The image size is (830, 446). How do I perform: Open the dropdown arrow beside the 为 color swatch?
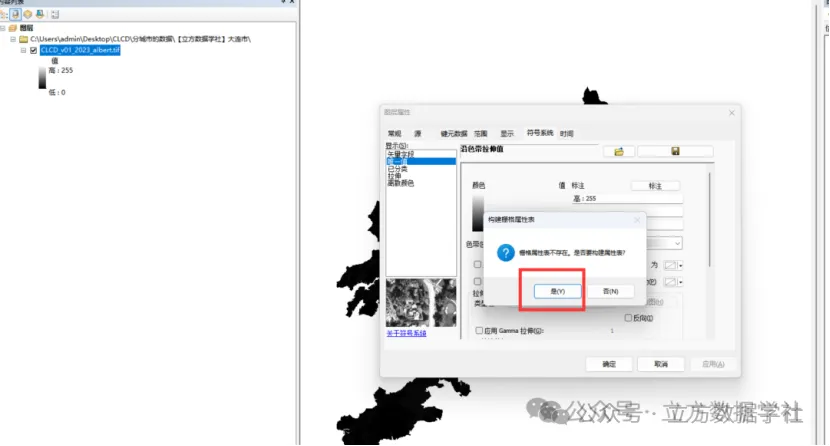681,266
